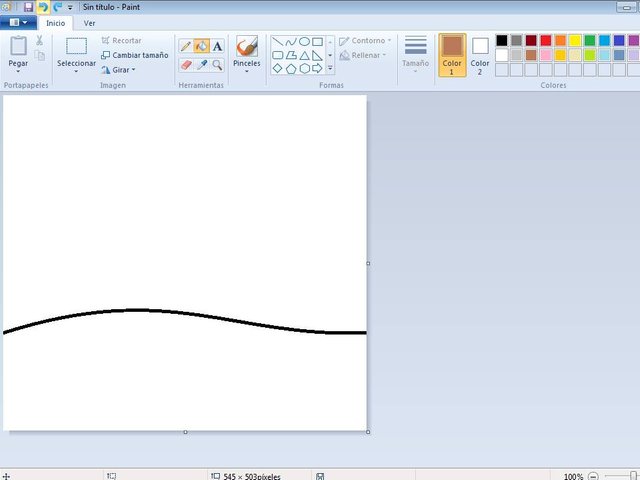
Task: Choose the Rectangle shape
Action: tap(318, 41)
